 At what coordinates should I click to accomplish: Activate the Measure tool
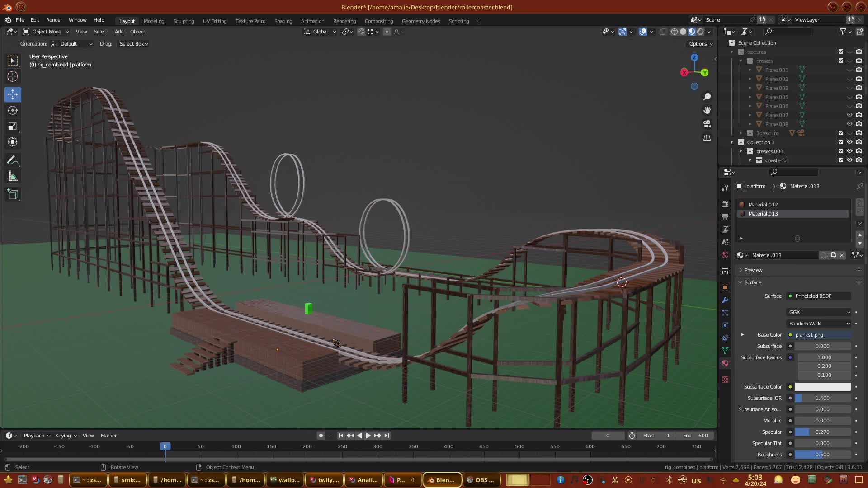pos(13,177)
